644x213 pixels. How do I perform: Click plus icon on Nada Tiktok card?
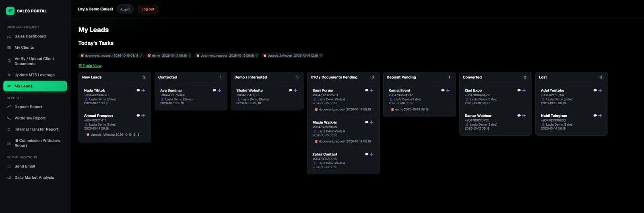pyautogui.click(x=143, y=91)
